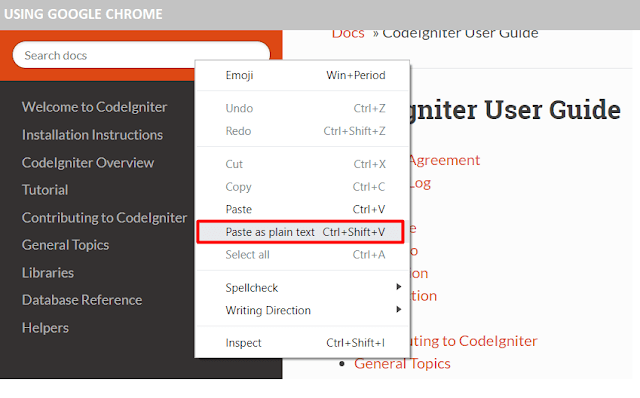Open Libraries in the sidebar

tap(48, 273)
